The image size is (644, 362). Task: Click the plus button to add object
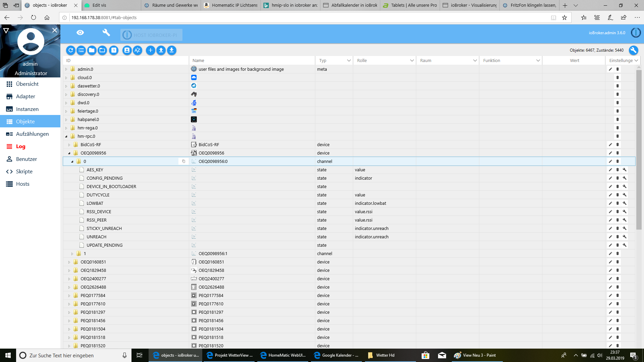pyautogui.click(x=150, y=50)
